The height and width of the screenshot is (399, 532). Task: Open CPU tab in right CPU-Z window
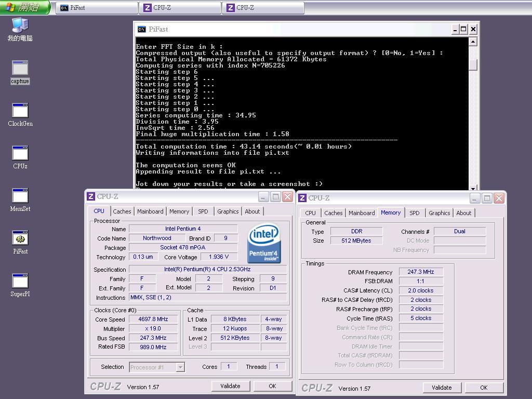pyautogui.click(x=310, y=212)
